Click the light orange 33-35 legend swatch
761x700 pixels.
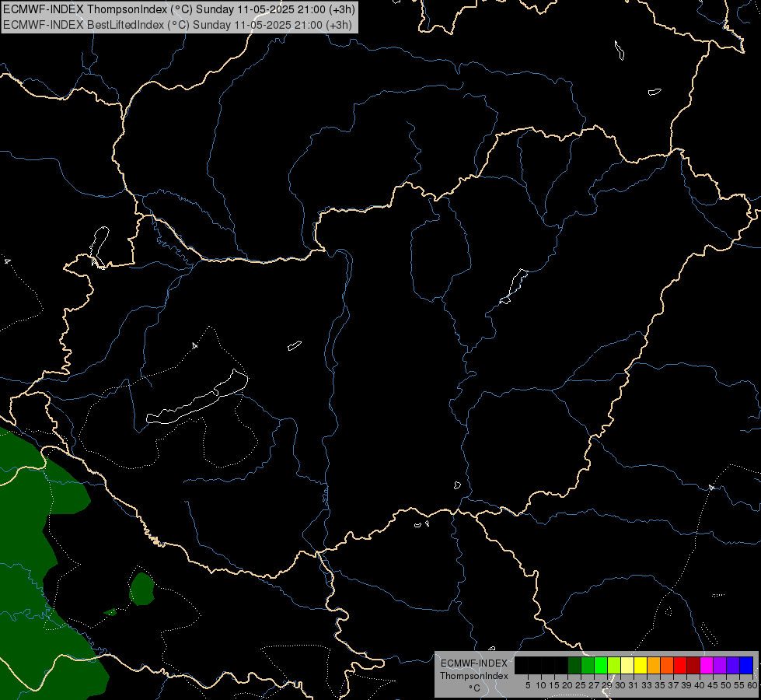654,665
